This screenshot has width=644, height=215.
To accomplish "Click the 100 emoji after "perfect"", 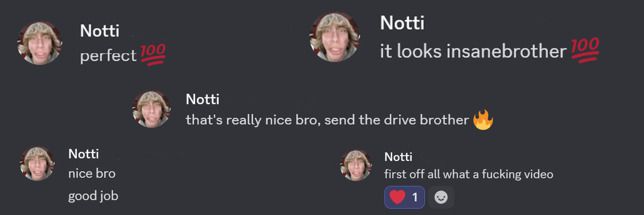I will click(153, 55).
